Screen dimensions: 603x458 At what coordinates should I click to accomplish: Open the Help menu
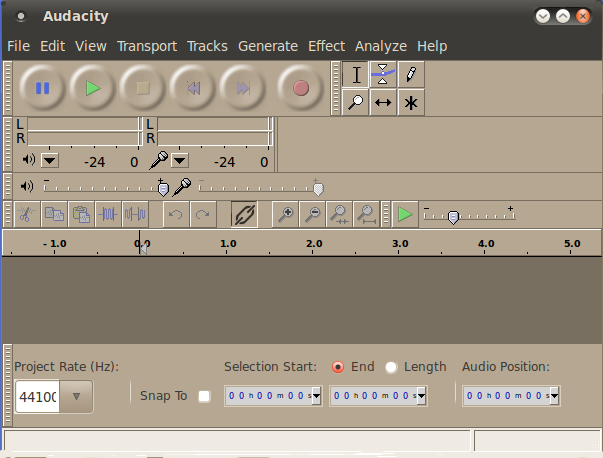click(432, 46)
